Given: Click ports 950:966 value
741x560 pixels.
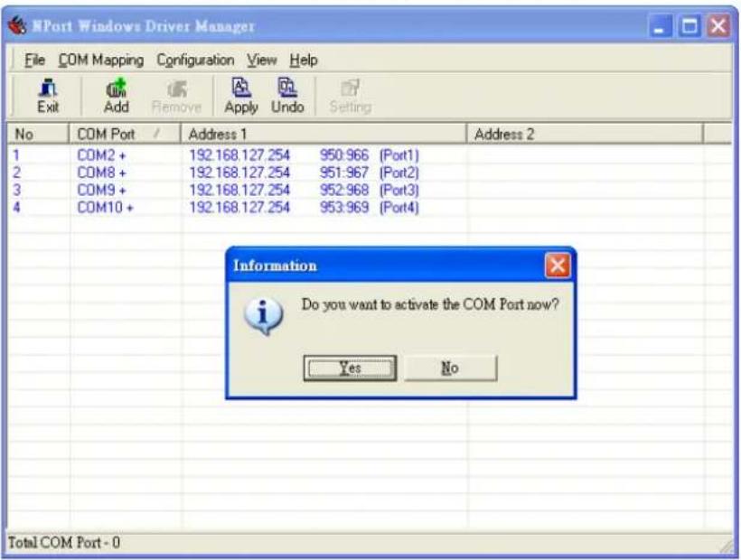Looking at the screenshot, I should tap(344, 154).
